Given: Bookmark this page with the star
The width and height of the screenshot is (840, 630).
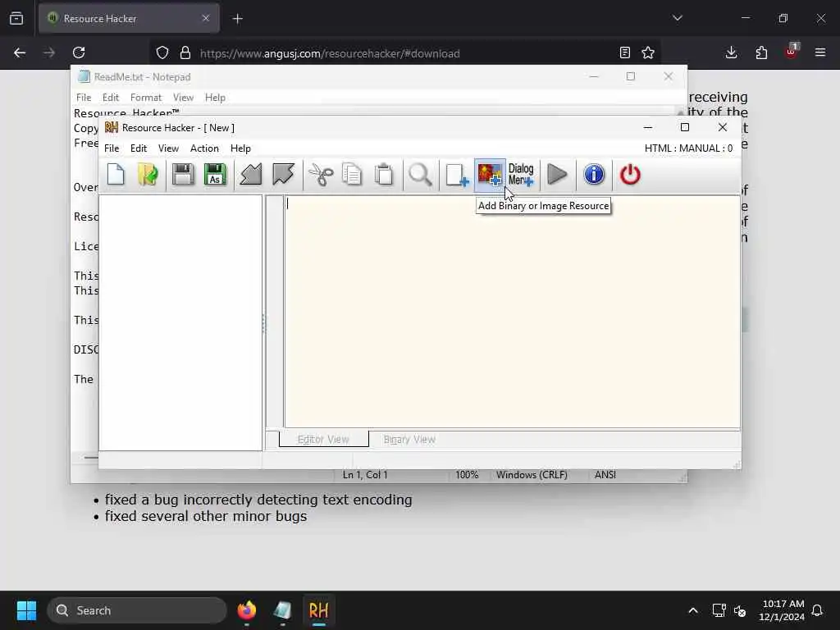Looking at the screenshot, I should pyautogui.click(x=648, y=52).
